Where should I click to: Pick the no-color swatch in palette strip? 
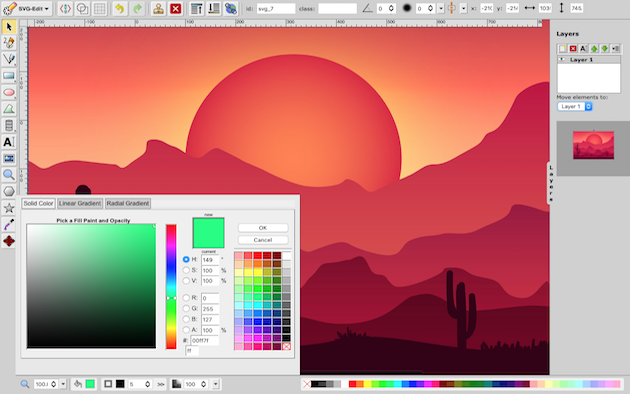[x=307, y=384]
